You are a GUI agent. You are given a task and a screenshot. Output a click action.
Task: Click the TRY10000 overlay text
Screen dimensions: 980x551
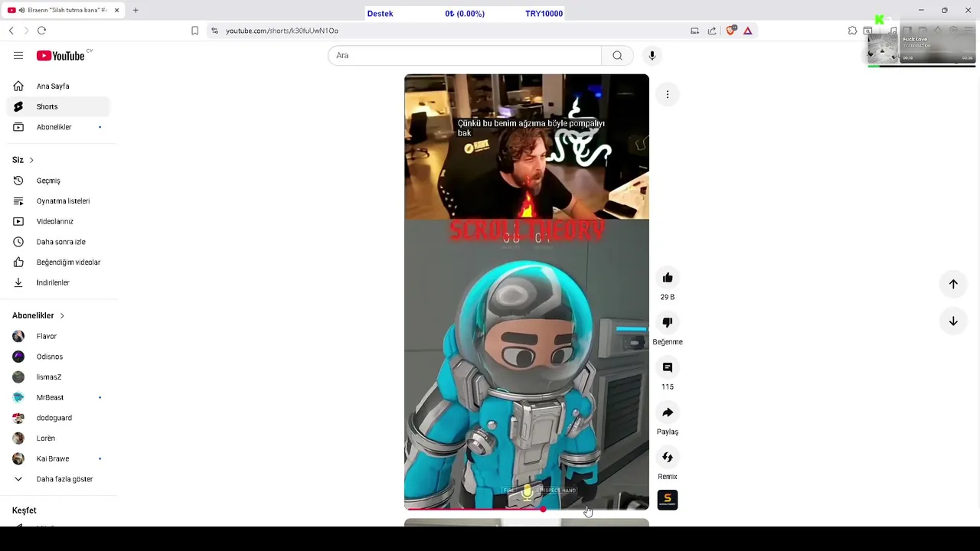click(x=544, y=14)
